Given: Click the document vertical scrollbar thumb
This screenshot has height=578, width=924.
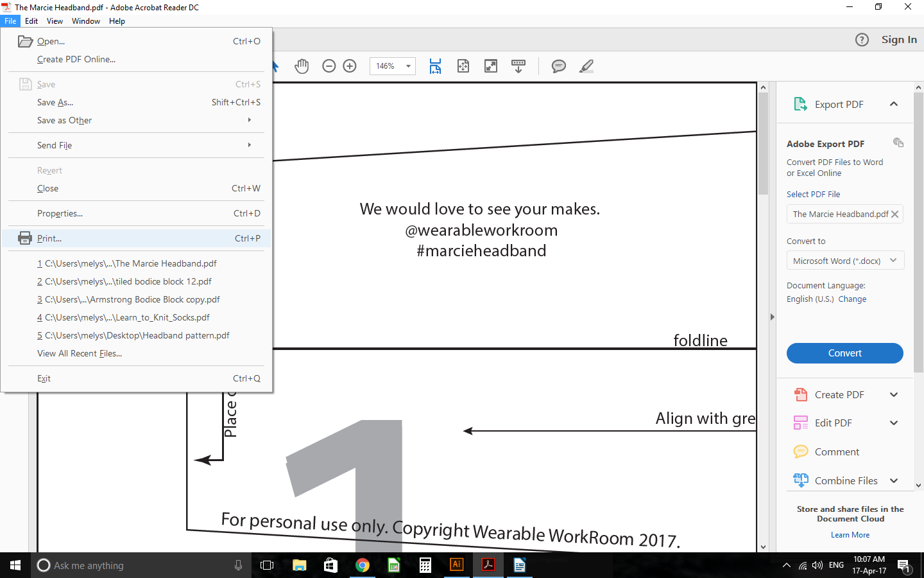Looking at the screenshot, I should [x=763, y=143].
